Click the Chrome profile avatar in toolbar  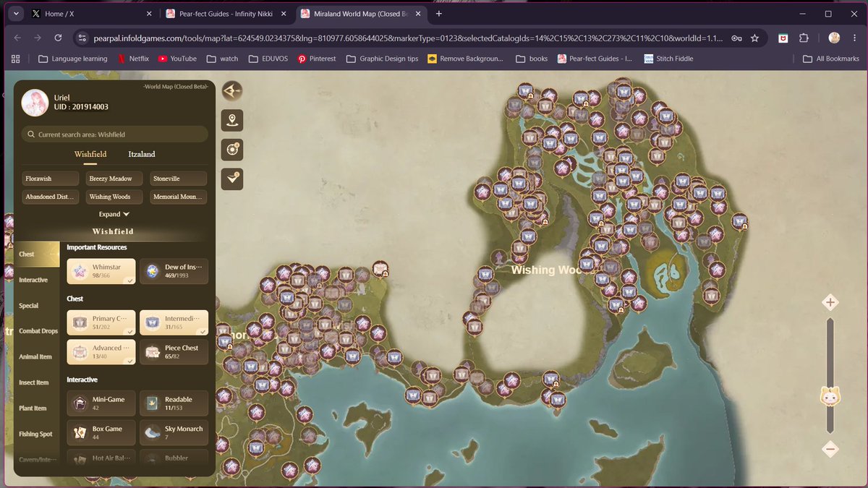click(x=834, y=38)
